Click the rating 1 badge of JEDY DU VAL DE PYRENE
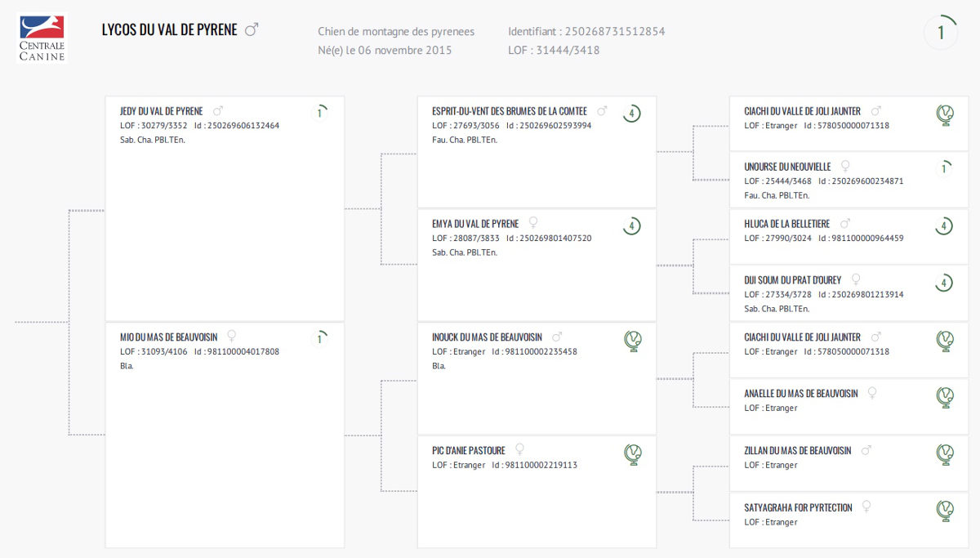The image size is (980, 558). 320,113
